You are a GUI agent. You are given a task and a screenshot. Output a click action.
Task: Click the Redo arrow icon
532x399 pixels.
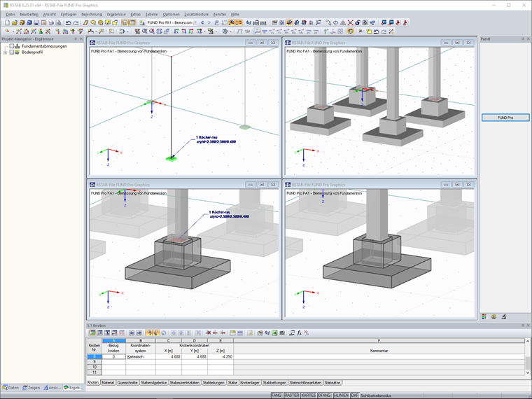tap(75, 22)
